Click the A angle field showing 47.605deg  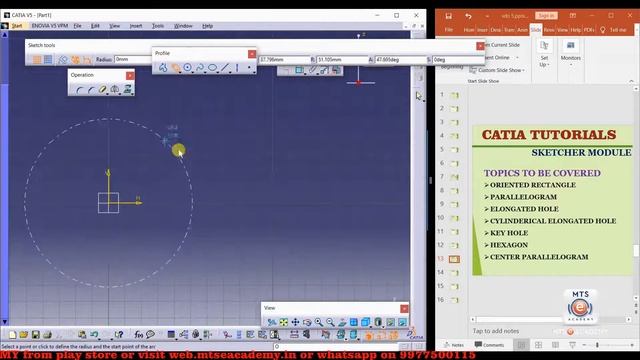coord(400,60)
